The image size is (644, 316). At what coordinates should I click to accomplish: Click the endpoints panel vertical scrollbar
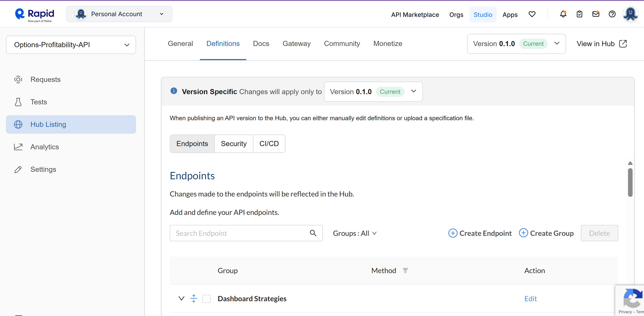coord(630,182)
